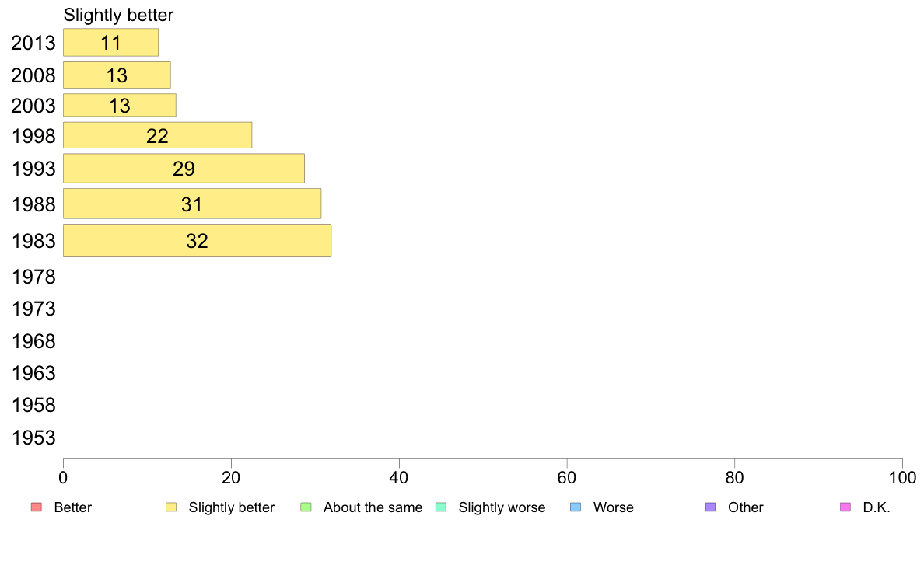Click the Other purple legend swatch

pos(711,507)
